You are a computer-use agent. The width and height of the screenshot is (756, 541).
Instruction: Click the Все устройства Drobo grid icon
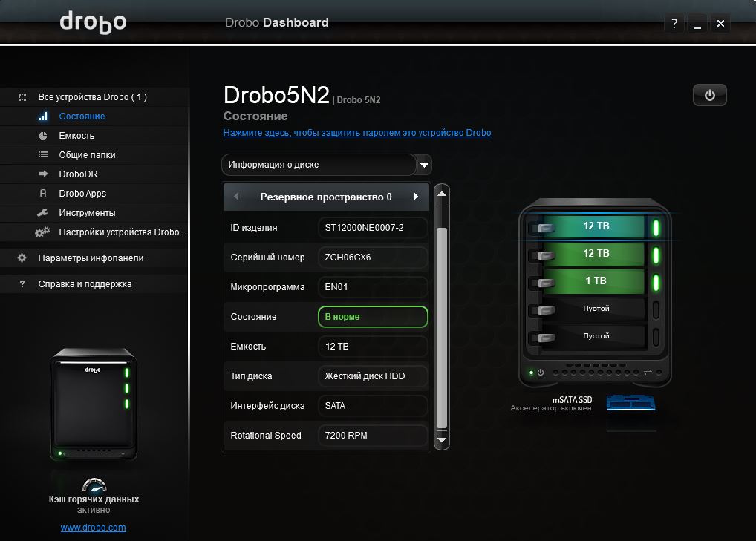22,96
